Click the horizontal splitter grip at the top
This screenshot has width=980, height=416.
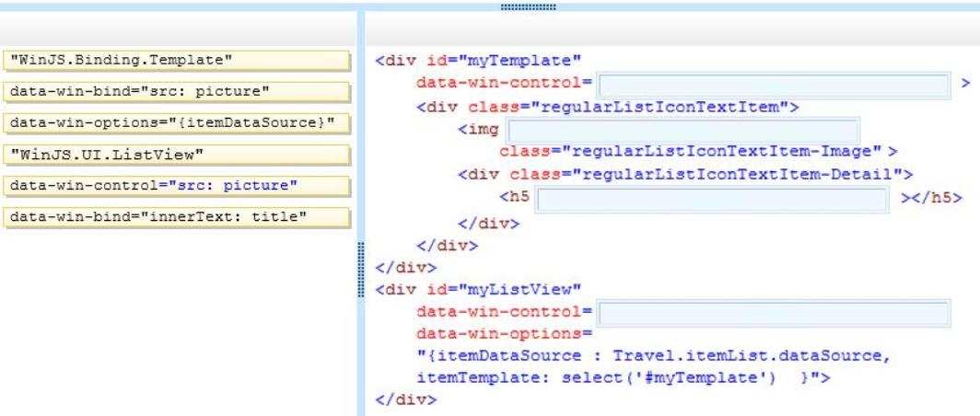(x=528, y=7)
